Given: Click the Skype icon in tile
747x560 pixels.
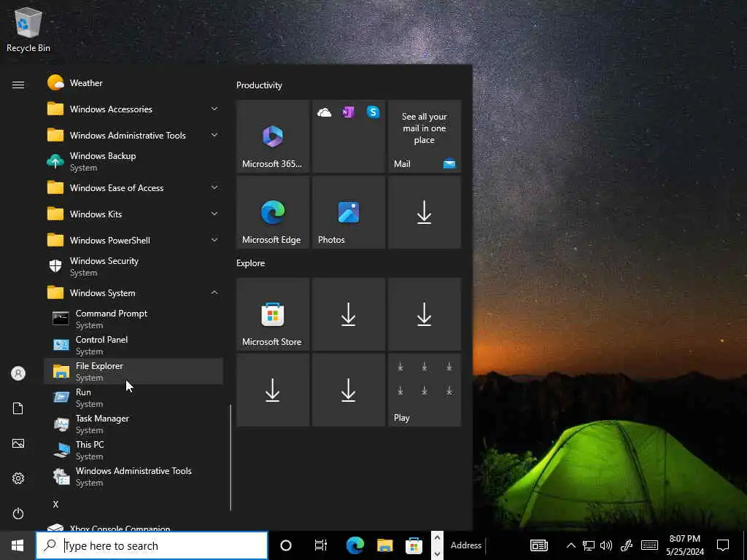Looking at the screenshot, I should click(373, 112).
